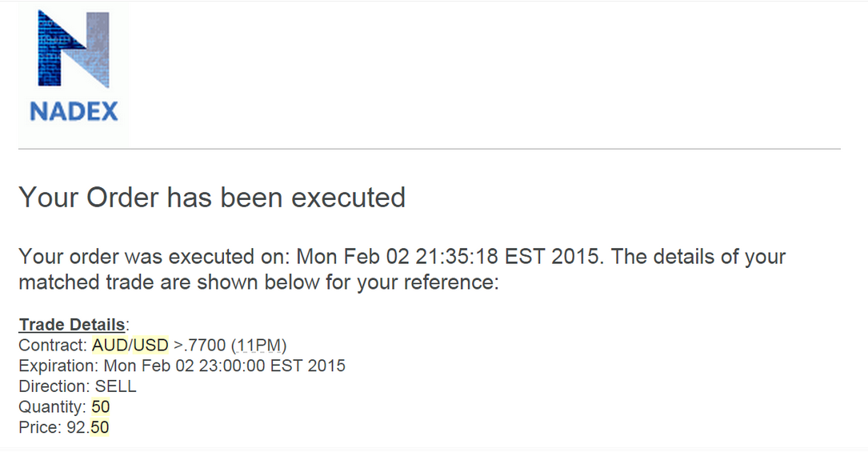Click the highlighted .50 in the Price
Screen dimensions: 868x452
pyautogui.click(x=100, y=427)
